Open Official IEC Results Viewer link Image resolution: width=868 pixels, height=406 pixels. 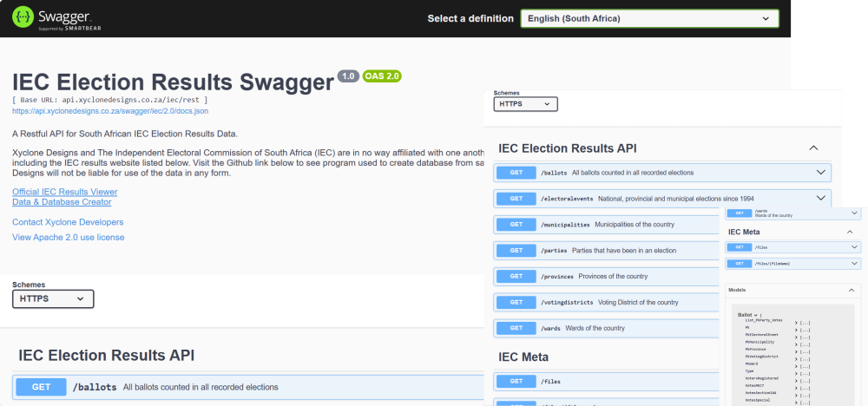[65, 192]
